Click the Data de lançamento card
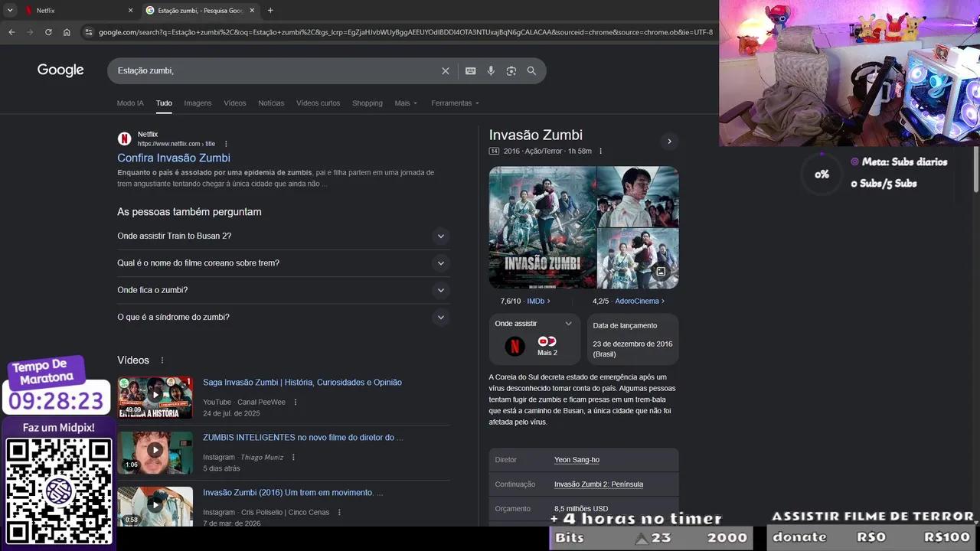The width and height of the screenshot is (980, 551). pyautogui.click(x=633, y=339)
